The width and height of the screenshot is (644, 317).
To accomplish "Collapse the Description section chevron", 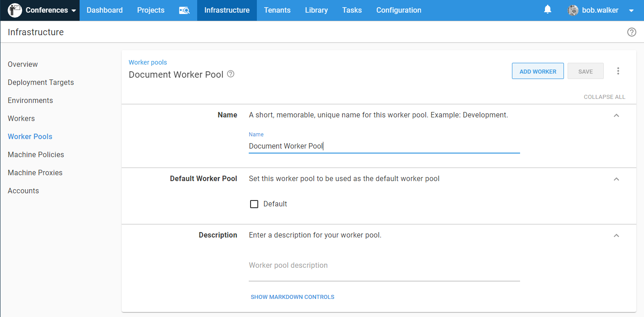I will [616, 235].
